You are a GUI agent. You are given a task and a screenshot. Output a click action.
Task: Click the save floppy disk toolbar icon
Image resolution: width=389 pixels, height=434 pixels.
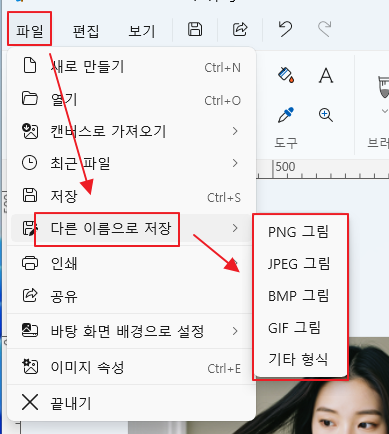[x=195, y=29]
